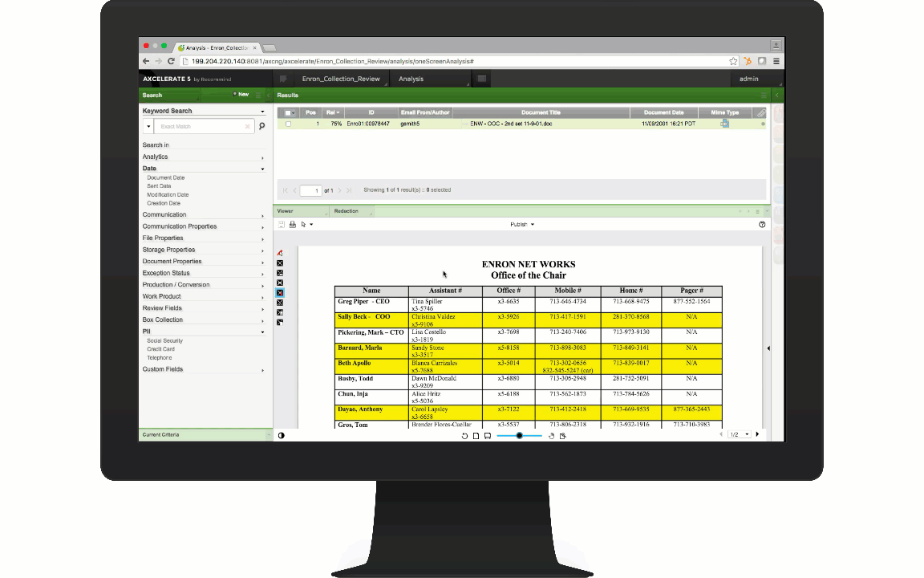This screenshot has width=924, height=578.
Task: Open document ENW - OOC - 2nd set 11-9-01.doc
Action: pos(511,124)
